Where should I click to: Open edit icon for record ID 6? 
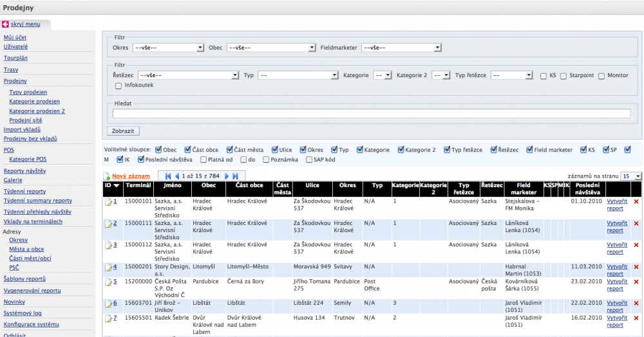(108, 304)
